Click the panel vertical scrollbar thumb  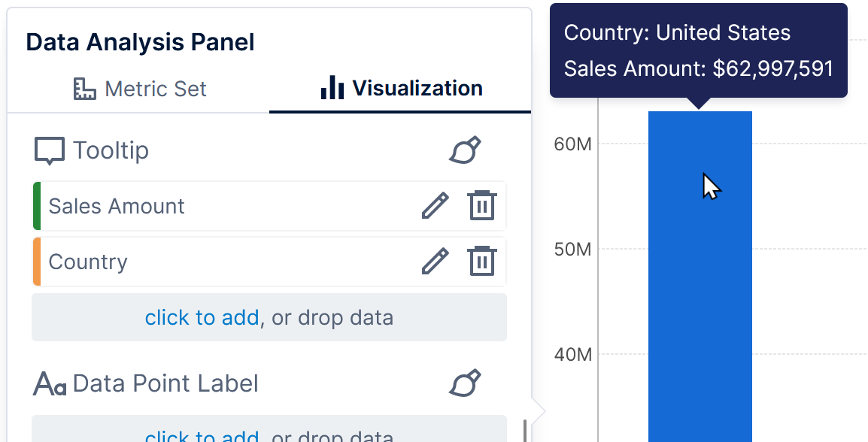pos(525,431)
